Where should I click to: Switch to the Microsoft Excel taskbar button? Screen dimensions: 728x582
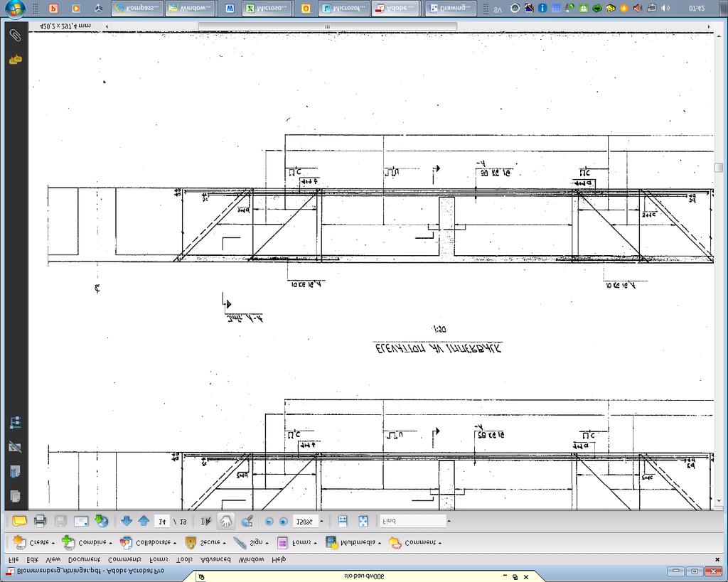point(267,9)
